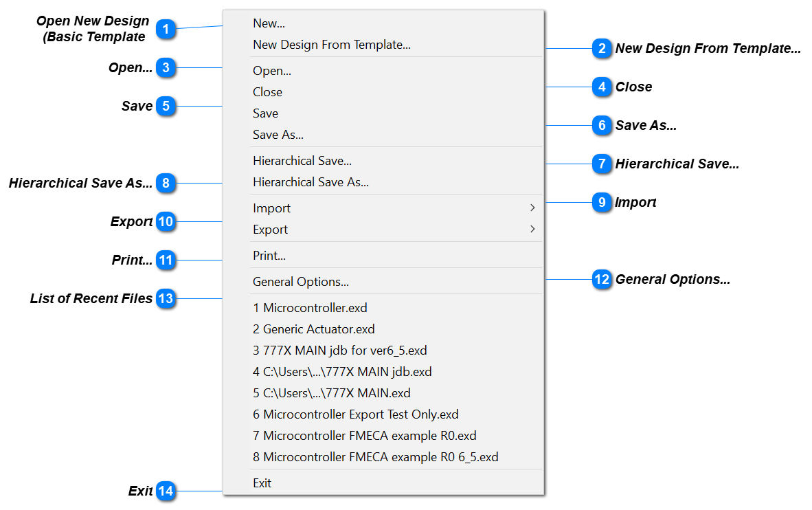Open recent file 5 777X MAIN.exd
The width and height of the screenshot is (812, 510).
(383, 393)
